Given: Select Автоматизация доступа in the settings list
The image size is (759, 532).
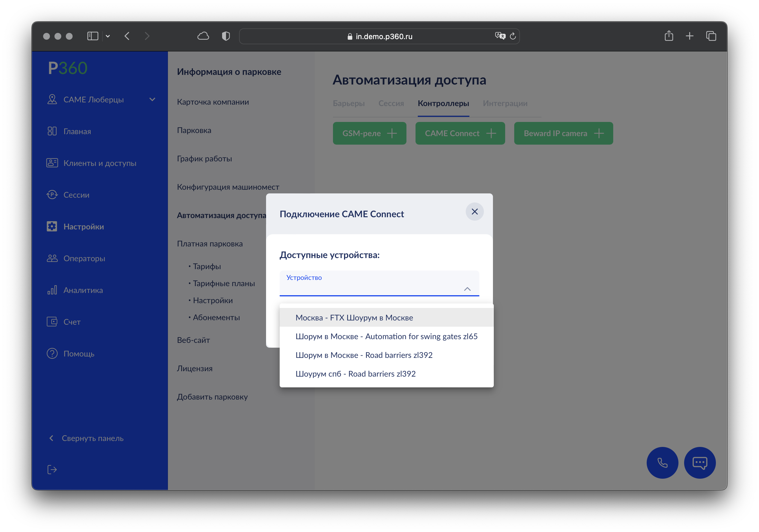Looking at the screenshot, I should point(222,216).
